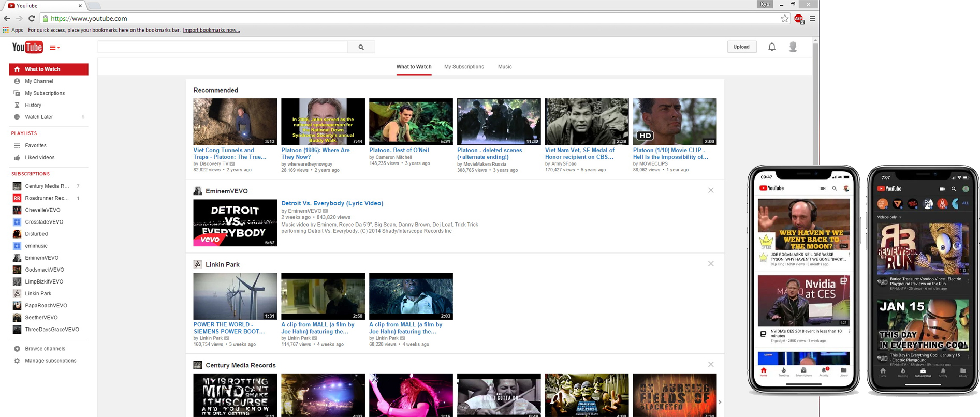Click the Upload button
The height and width of the screenshot is (417, 980).
click(x=741, y=47)
